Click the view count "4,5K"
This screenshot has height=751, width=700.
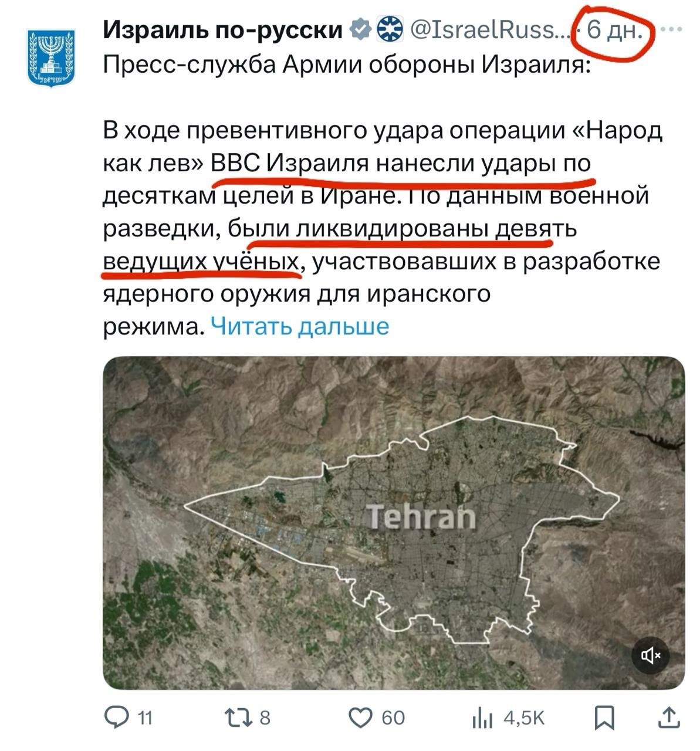[x=524, y=717]
